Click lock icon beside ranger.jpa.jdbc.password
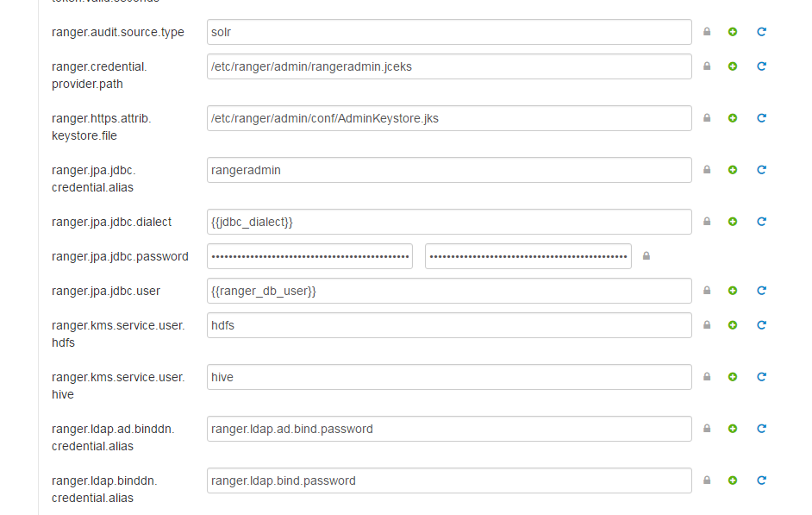 (646, 256)
